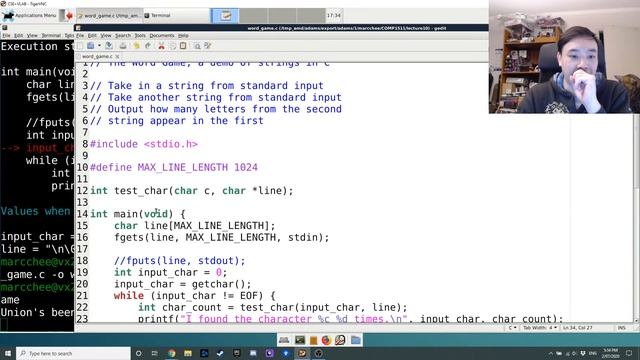Image resolution: width=640 pixels, height=360 pixels.
Task: Open File Explorer from Windows taskbar
Action: click(x=188, y=353)
